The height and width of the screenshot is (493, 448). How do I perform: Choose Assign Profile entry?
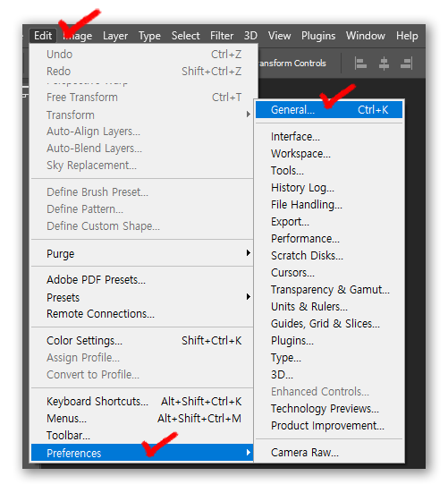142,358
